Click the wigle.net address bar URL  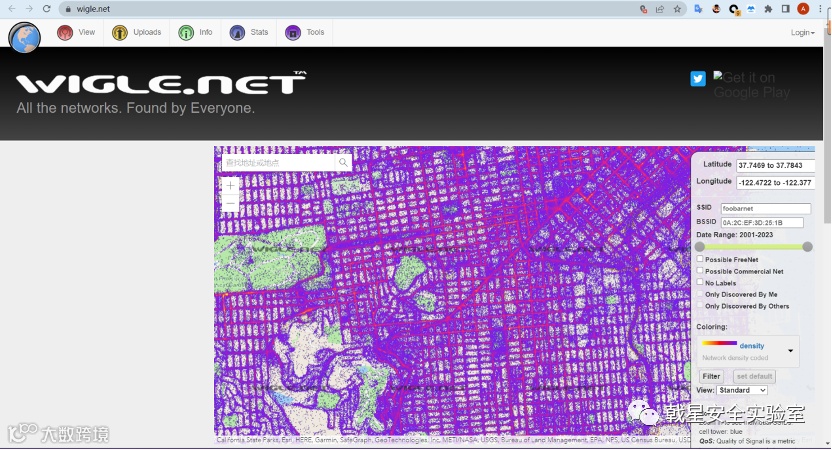tap(93, 9)
